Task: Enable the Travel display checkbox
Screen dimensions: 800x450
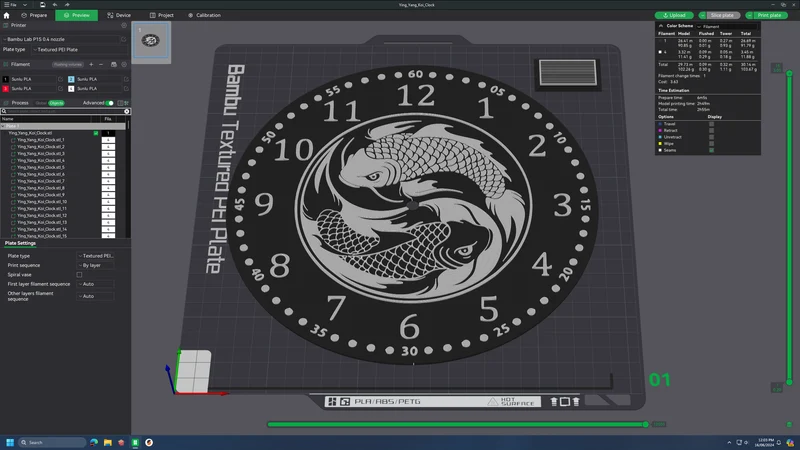Action: click(711, 124)
